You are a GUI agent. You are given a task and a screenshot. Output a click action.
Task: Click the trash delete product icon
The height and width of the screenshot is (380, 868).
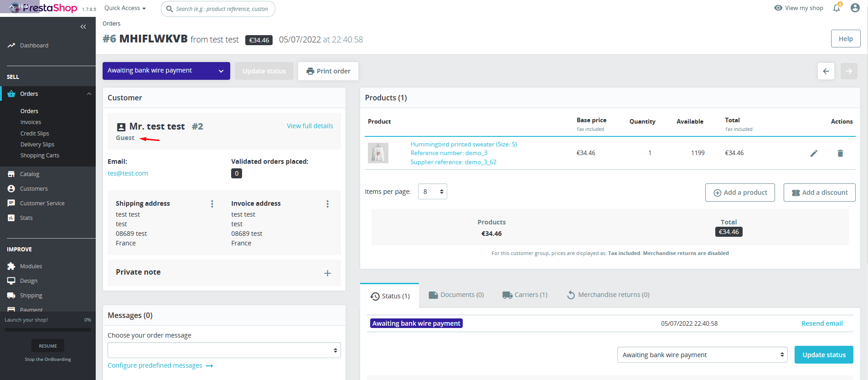[840, 153]
